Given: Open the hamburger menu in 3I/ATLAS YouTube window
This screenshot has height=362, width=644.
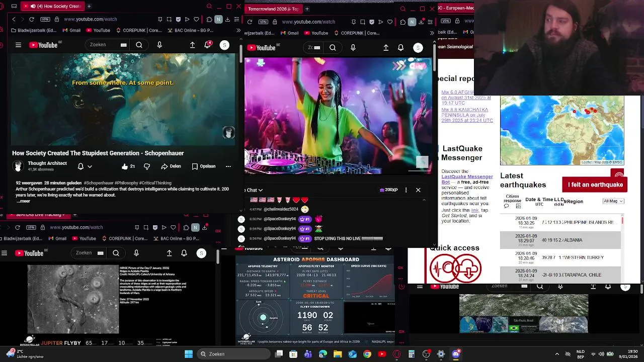Looking at the screenshot, I should click(4, 253).
